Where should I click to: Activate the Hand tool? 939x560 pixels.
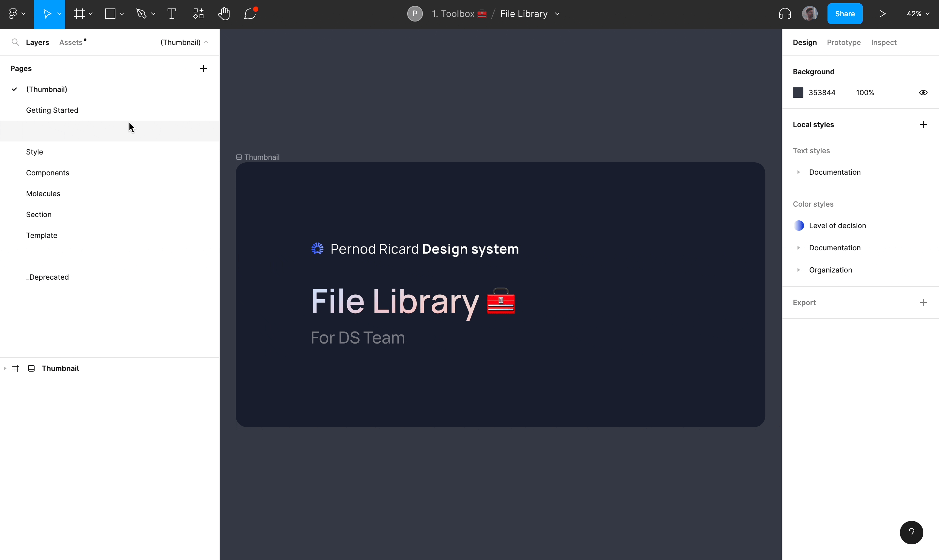(224, 14)
